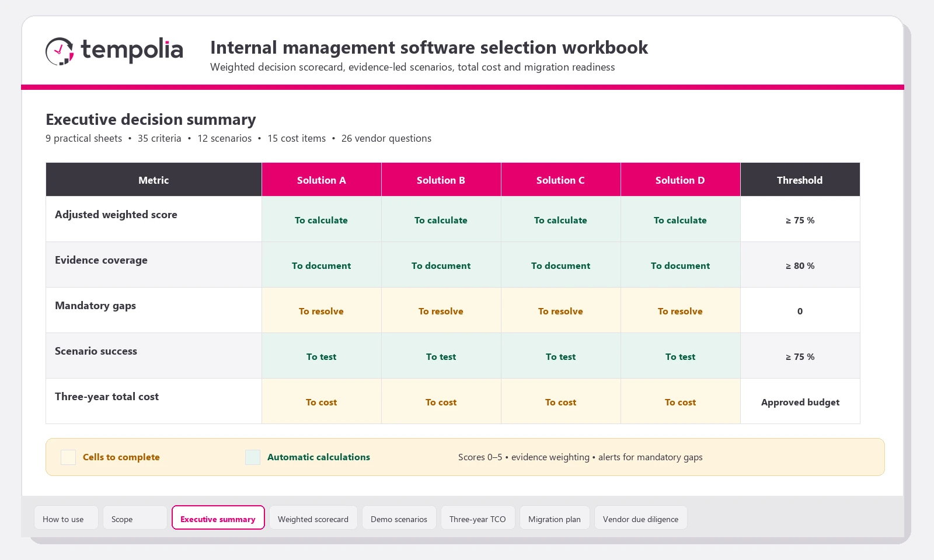
Task: Click Solution D's To document cell
Action: pos(681,265)
